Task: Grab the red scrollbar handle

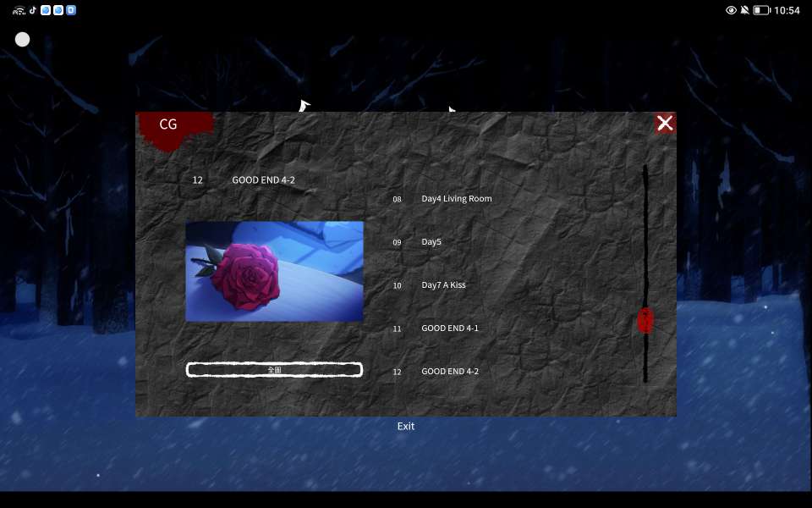Action: [645, 320]
